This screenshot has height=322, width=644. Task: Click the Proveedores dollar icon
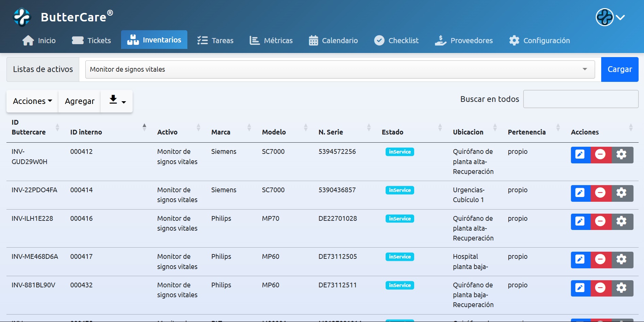click(x=440, y=40)
